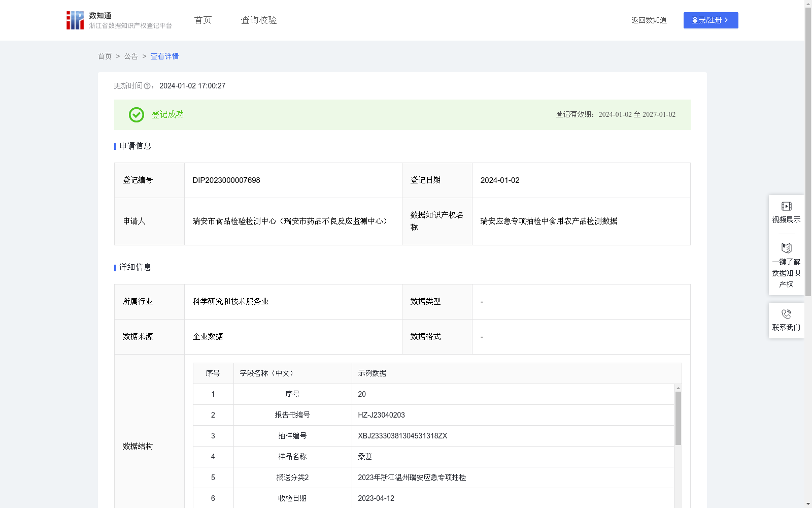Click the arrow inside 登录/注册 button

pyautogui.click(x=726, y=20)
